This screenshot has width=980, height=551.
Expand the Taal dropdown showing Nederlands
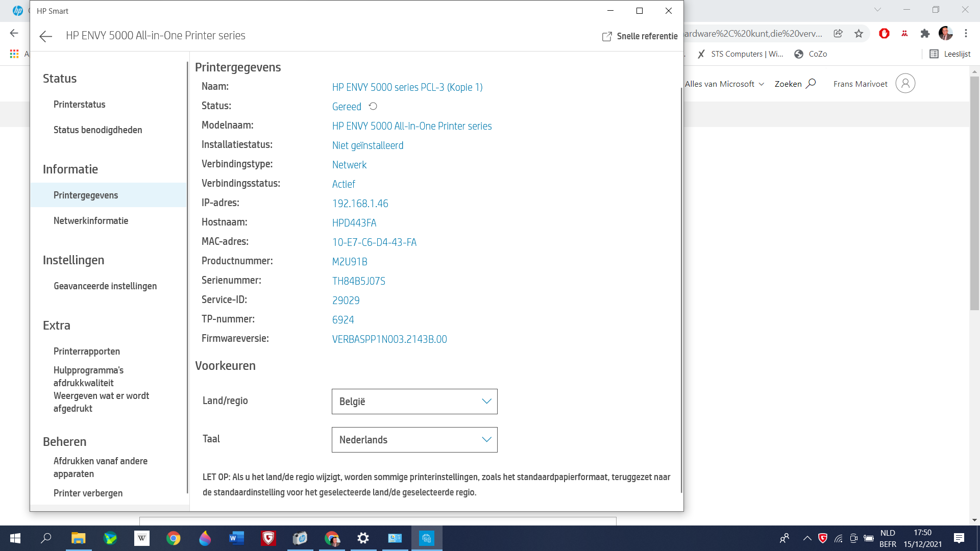coord(414,440)
